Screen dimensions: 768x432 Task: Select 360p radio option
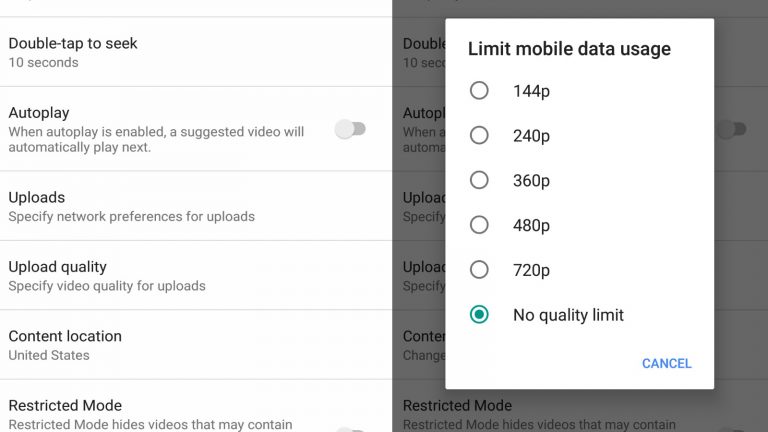coord(479,180)
